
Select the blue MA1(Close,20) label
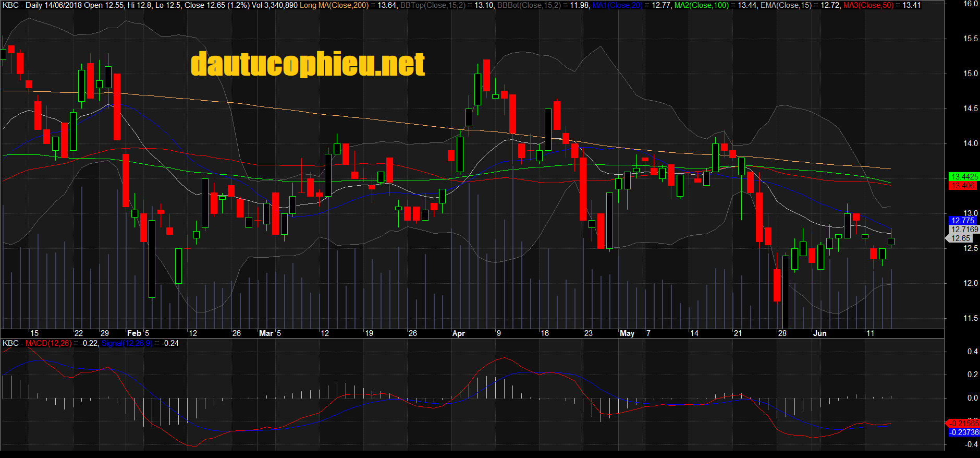coord(617,5)
